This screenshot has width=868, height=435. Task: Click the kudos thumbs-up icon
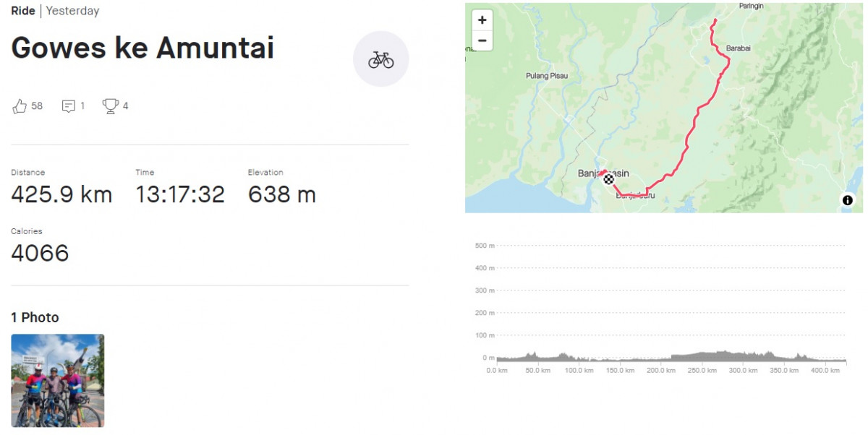click(20, 106)
